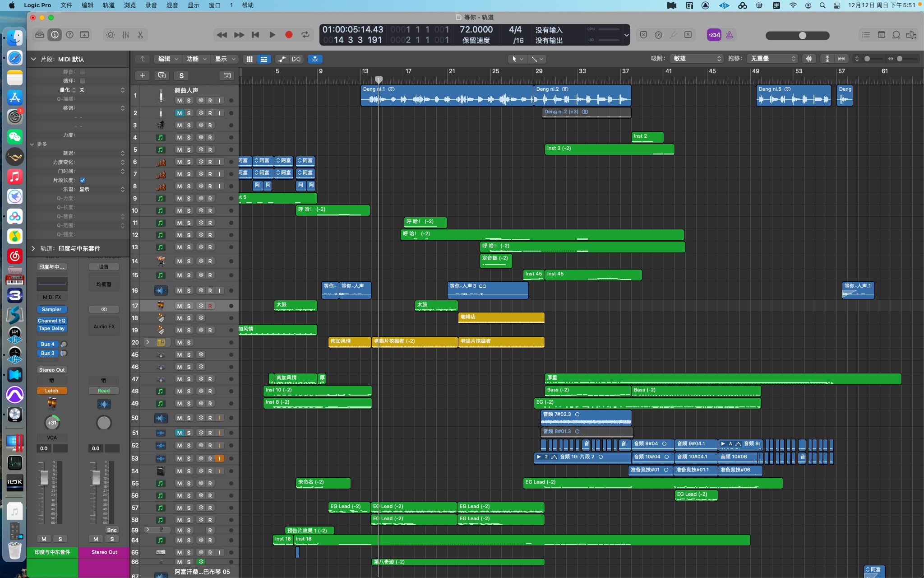Image resolution: width=924 pixels, height=578 pixels.
Task: Open the 录音 menu
Action: [151, 5]
